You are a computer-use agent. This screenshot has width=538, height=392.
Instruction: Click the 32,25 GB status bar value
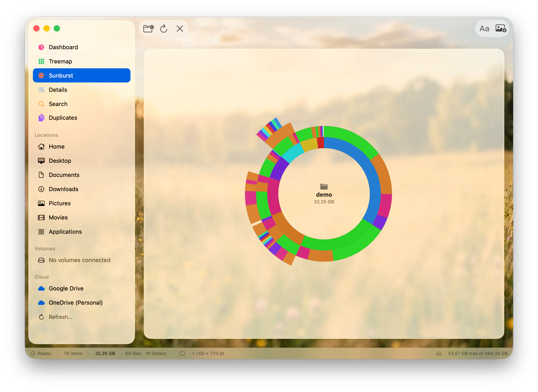[105, 354]
